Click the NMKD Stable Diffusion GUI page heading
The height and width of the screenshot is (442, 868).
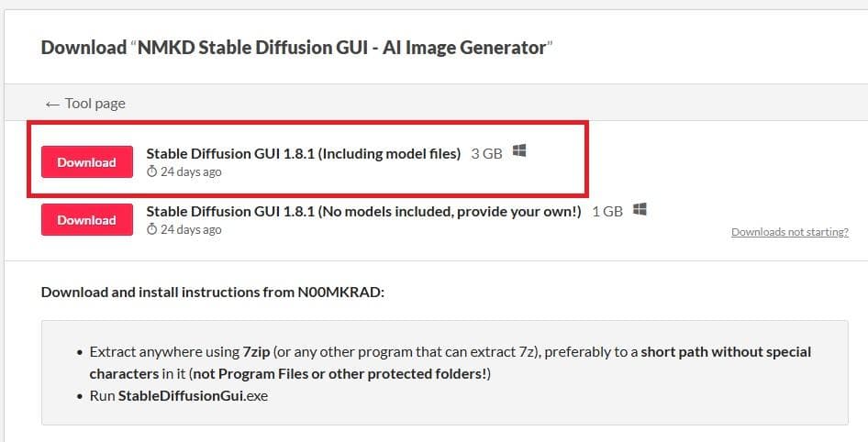click(297, 47)
